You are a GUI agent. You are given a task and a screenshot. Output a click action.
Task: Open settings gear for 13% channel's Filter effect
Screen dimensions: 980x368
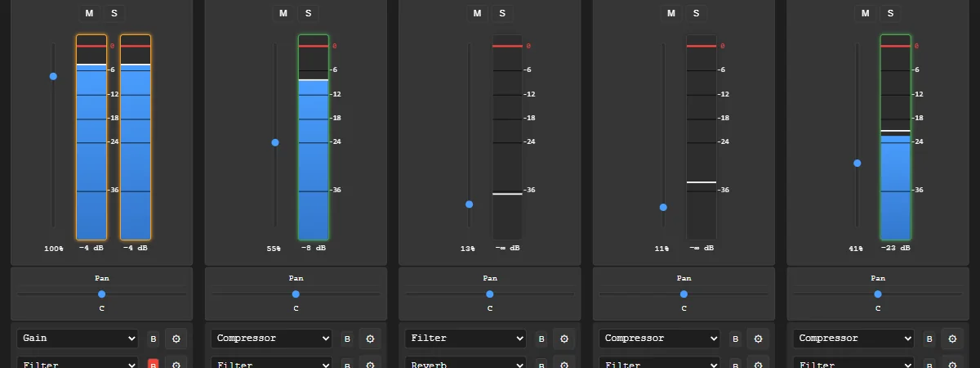point(563,339)
